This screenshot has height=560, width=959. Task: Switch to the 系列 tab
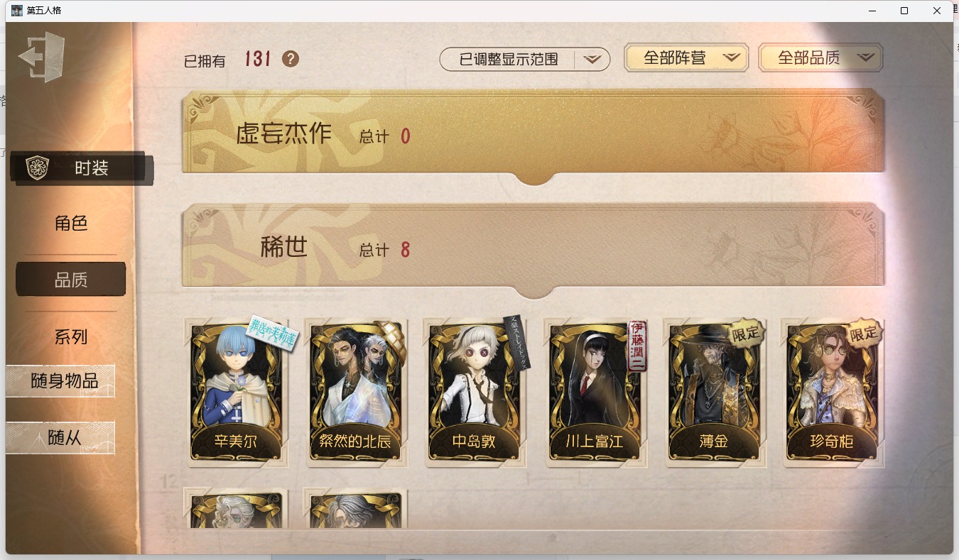pyautogui.click(x=71, y=337)
